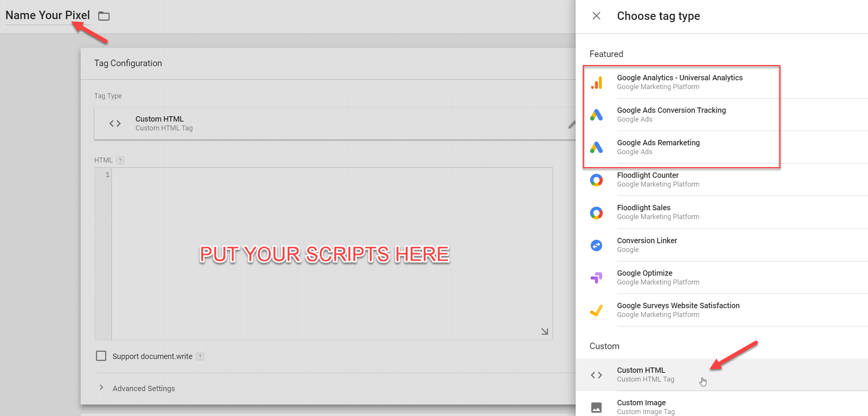
Task: Click inside the HTML code editor
Action: pyautogui.click(x=332, y=254)
